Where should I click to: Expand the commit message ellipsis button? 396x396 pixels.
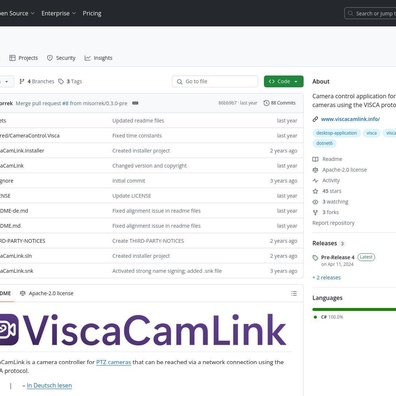point(135,103)
